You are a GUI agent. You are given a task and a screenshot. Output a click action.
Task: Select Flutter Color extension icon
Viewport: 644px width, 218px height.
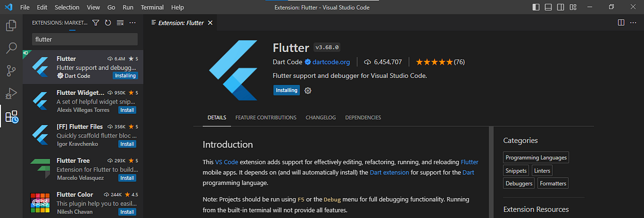[x=41, y=202]
